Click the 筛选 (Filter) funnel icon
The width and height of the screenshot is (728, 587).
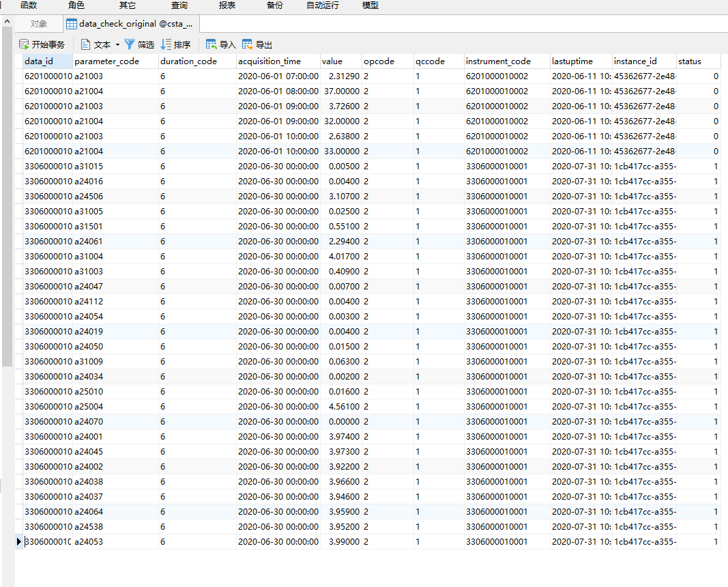click(x=130, y=44)
